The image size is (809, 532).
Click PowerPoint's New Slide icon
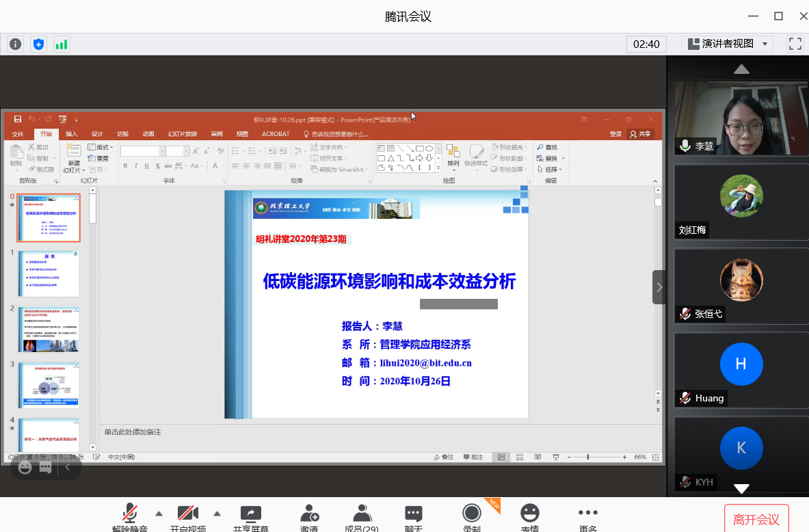[x=74, y=150]
